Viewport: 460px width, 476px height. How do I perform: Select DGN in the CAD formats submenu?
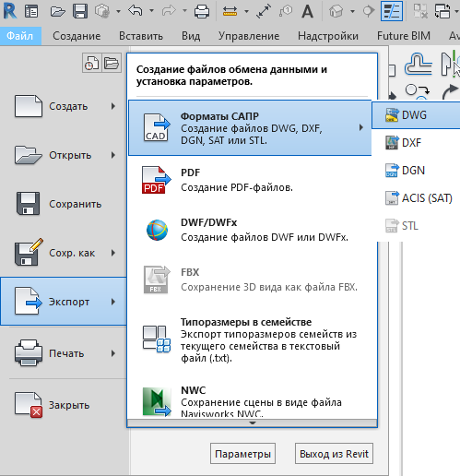pyautogui.click(x=416, y=171)
